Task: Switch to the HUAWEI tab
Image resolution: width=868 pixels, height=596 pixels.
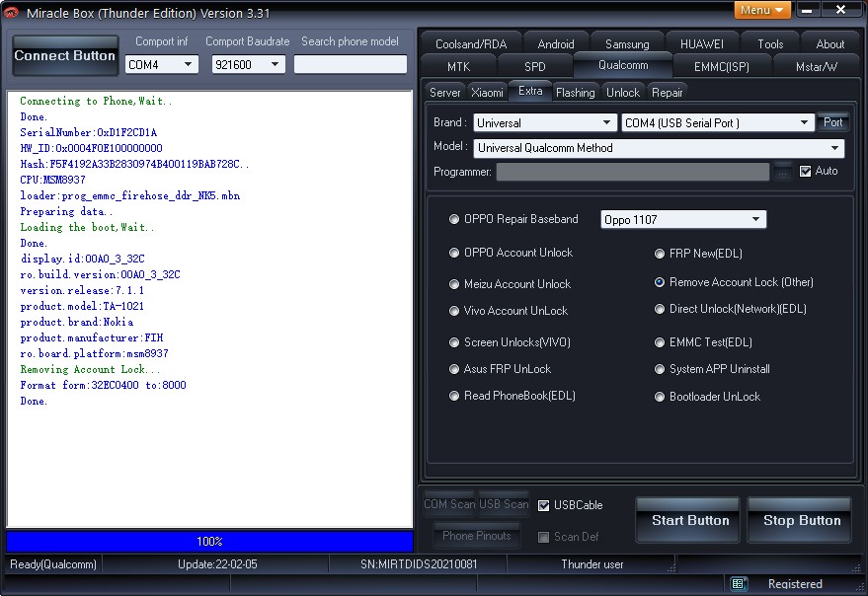Action: [702, 44]
